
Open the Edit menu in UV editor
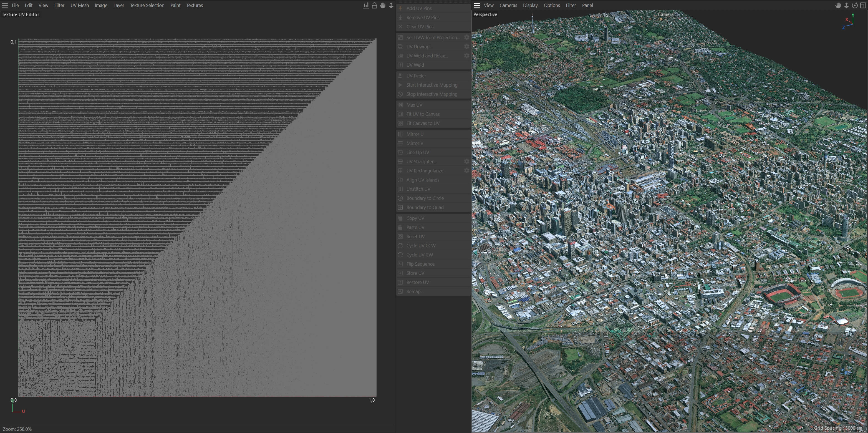pos(29,5)
